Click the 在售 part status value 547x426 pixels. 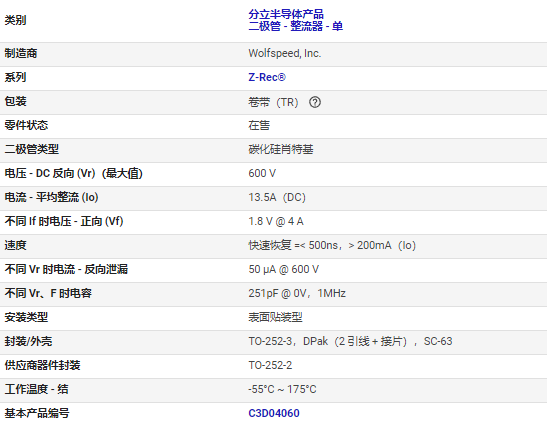click(259, 125)
